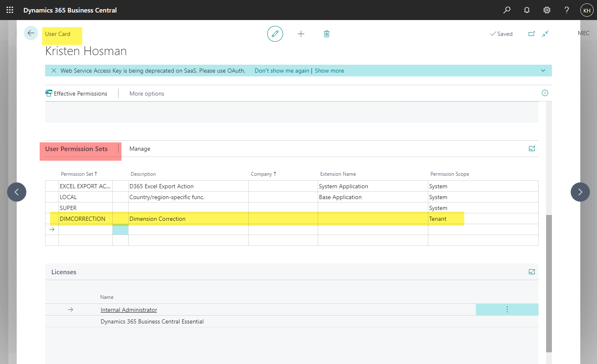Image resolution: width=597 pixels, height=364 pixels.
Task: Sort by the Permission Set column header
Action: (79, 174)
